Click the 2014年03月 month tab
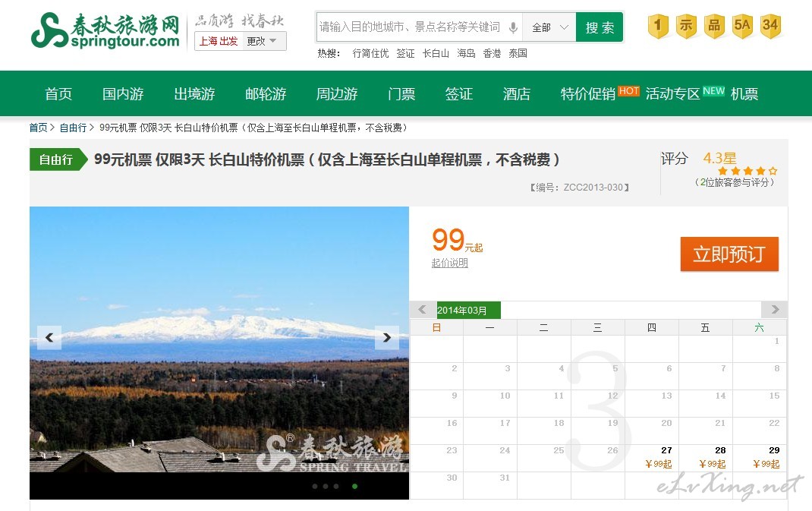 pyautogui.click(x=469, y=310)
